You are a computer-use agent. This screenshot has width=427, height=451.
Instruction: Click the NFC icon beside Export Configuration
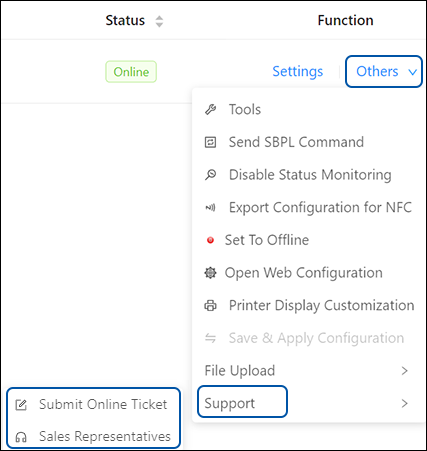pos(210,207)
